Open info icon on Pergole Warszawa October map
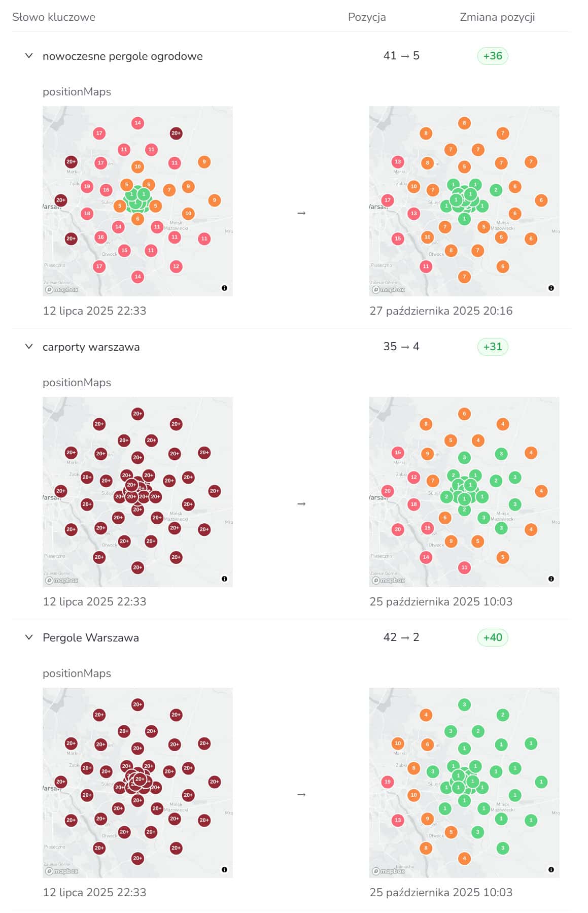Viewport: 588px width, 913px height. pyautogui.click(x=551, y=870)
